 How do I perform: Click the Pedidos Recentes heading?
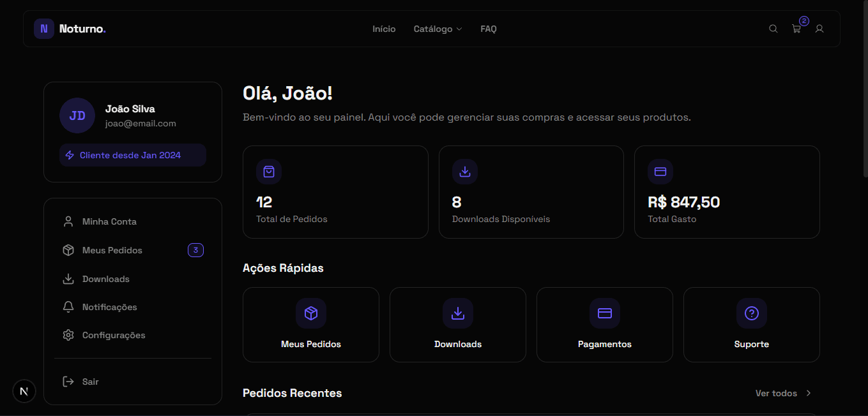coord(293,393)
